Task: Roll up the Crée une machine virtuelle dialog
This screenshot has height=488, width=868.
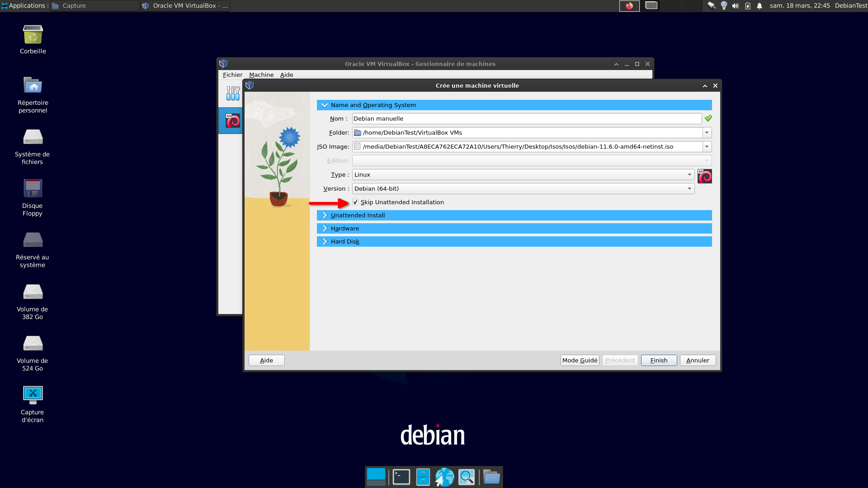Action: [x=705, y=86]
